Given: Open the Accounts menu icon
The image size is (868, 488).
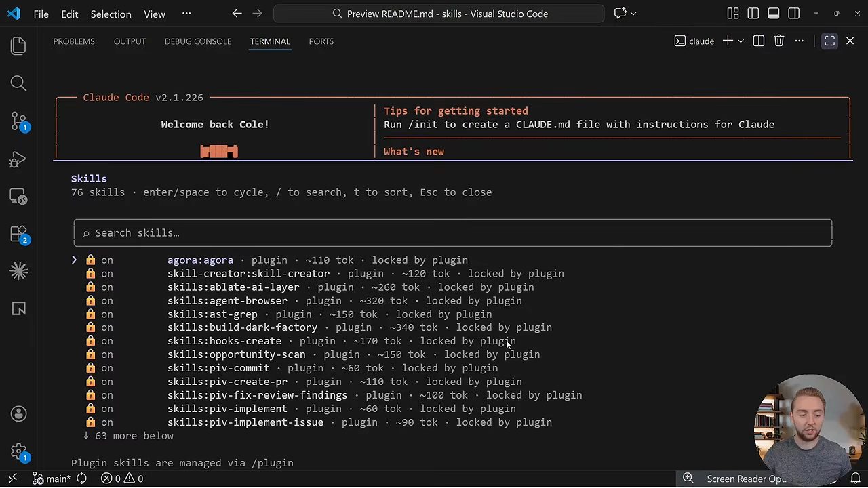Looking at the screenshot, I should [18, 413].
